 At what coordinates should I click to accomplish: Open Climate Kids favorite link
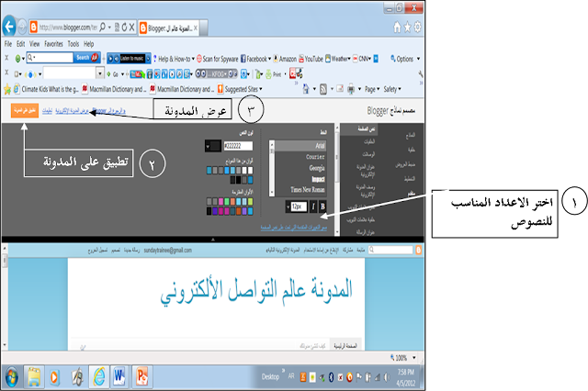pos(46,89)
